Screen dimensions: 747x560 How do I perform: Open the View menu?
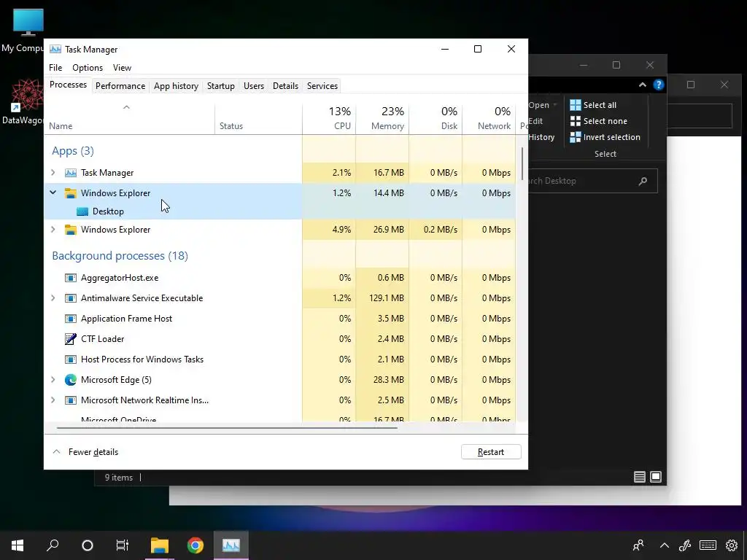tap(122, 68)
